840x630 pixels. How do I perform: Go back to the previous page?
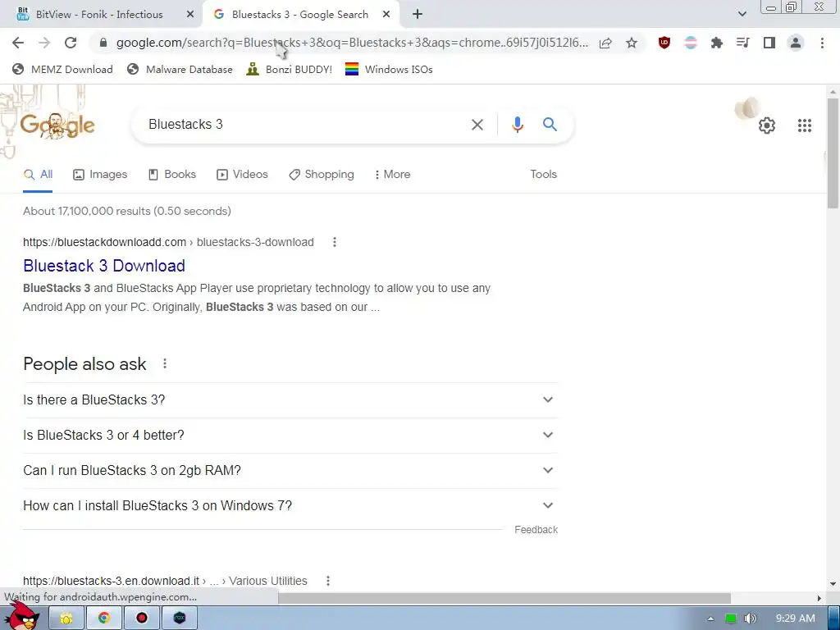point(18,43)
